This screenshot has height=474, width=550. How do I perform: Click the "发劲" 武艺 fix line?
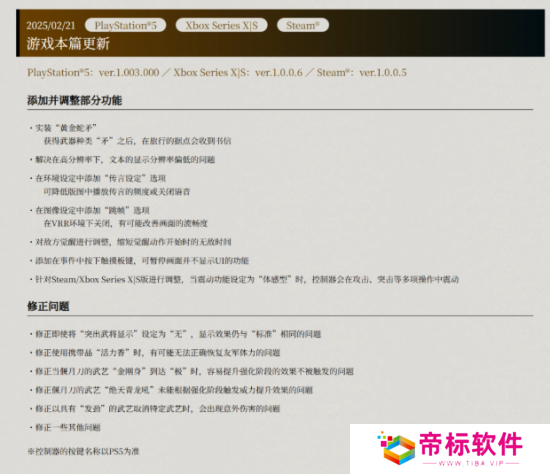click(155, 408)
